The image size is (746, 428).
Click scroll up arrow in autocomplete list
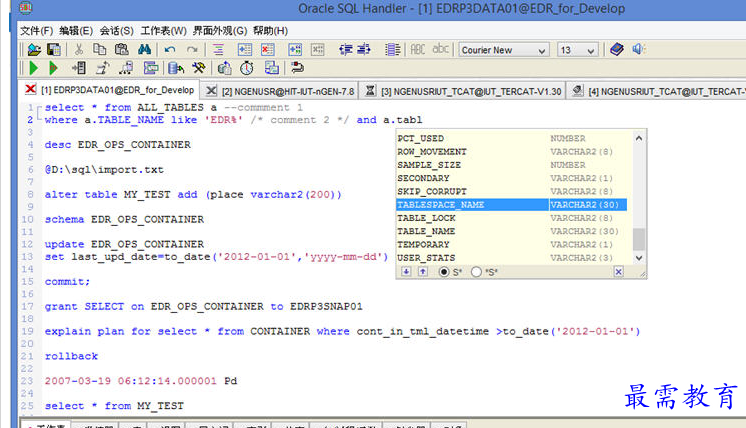pos(639,138)
